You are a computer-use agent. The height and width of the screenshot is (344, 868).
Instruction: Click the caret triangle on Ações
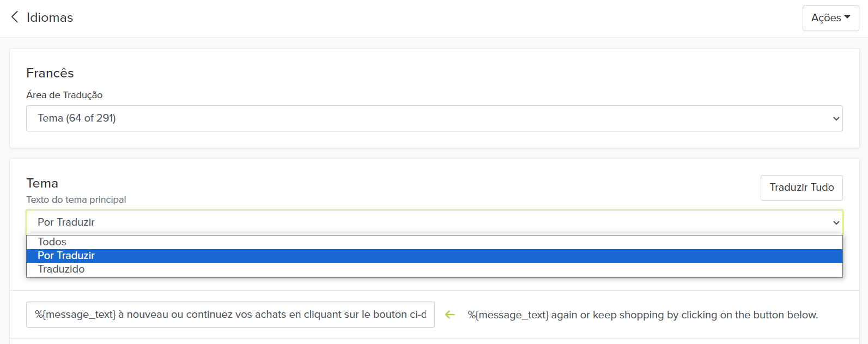pos(847,17)
